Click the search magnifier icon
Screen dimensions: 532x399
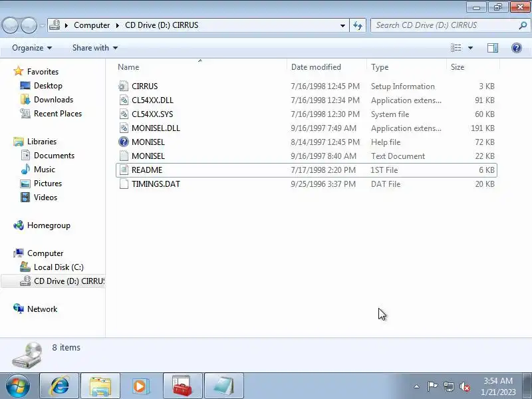point(523,25)
